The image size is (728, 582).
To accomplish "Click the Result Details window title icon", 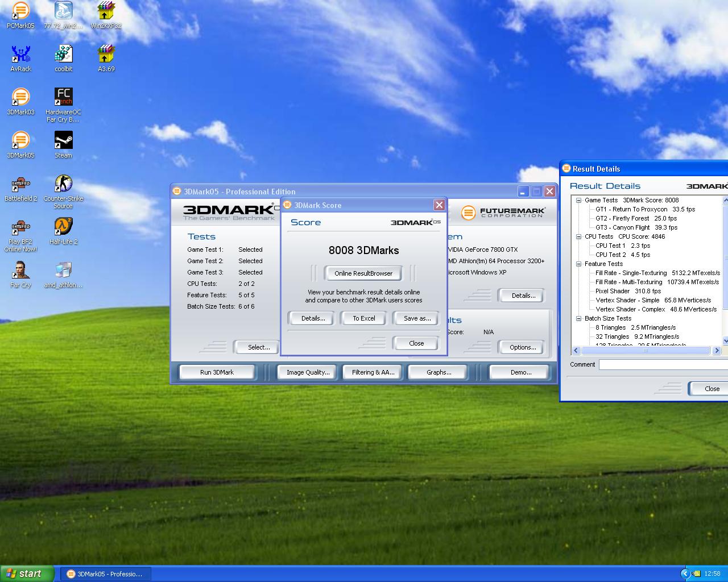I will pos(566,168).
